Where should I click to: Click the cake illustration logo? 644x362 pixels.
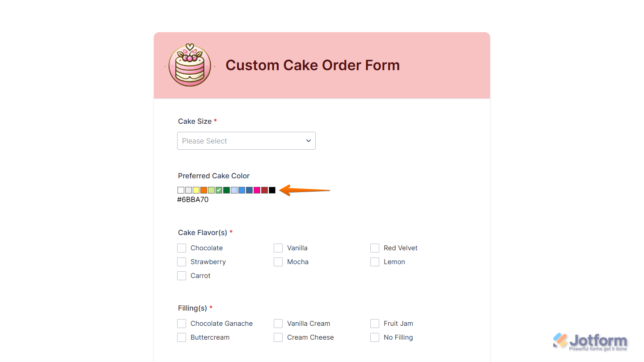[x=190, y=65]
